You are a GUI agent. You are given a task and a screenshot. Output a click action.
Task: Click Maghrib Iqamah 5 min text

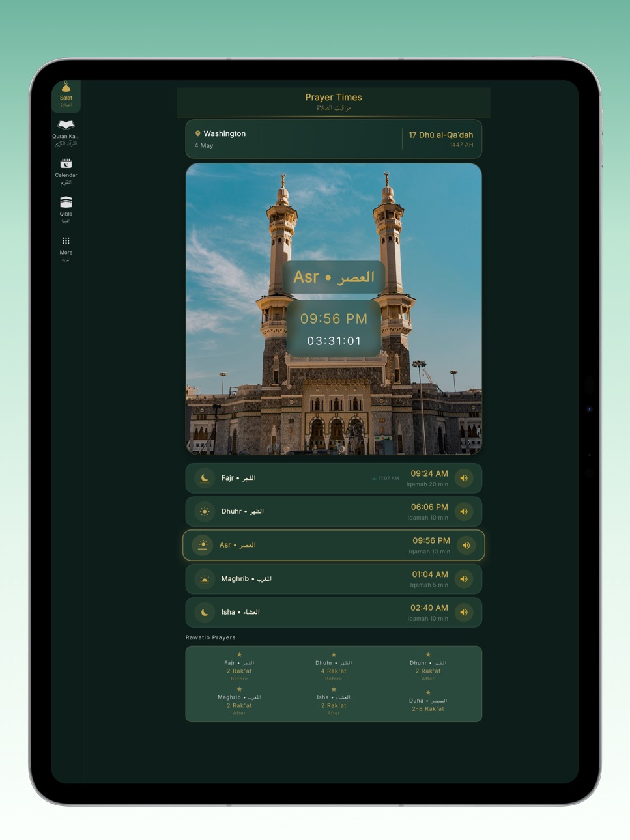[429, 585]
